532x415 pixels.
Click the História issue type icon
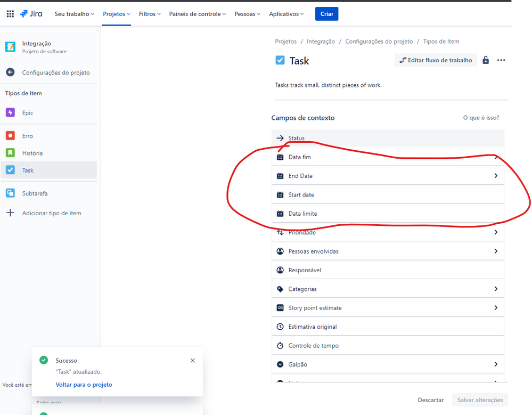pos(11,153)
